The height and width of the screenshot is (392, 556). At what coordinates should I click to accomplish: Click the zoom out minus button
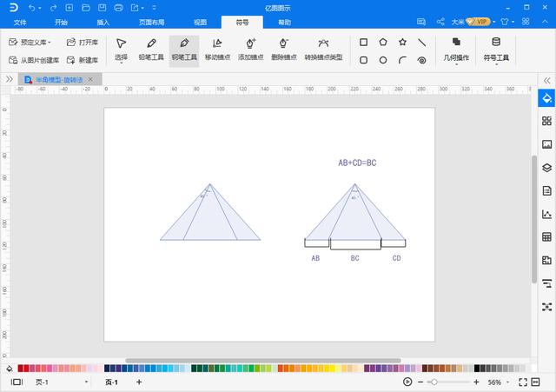click(x=420, y=382)
